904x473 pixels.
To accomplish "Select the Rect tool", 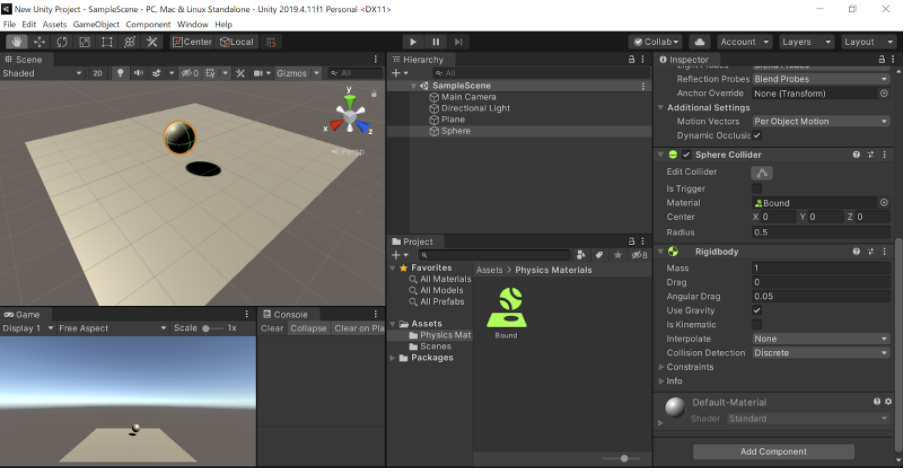I will pos(107,42).
